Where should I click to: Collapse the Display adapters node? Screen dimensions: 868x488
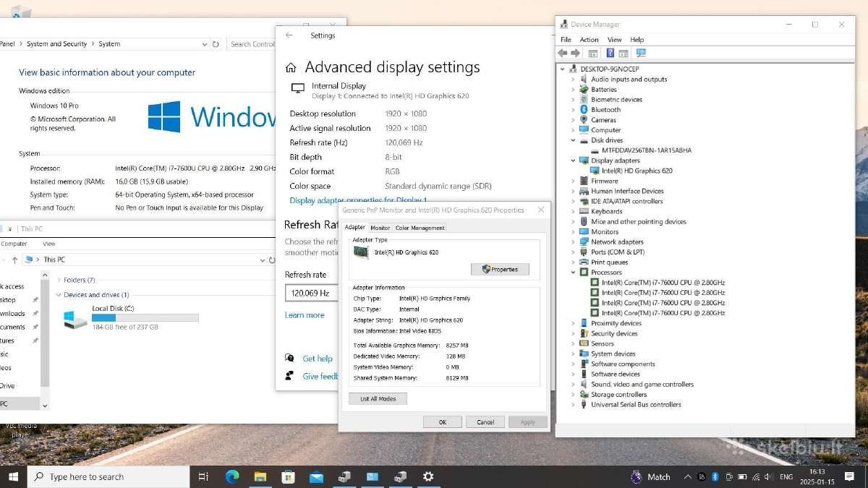click(573, 160)
